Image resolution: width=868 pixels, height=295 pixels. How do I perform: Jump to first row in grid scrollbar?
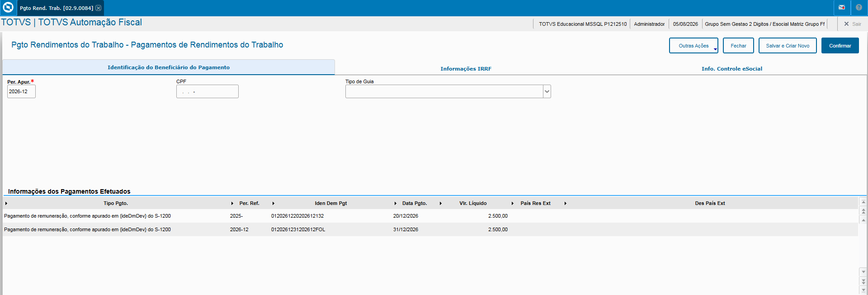pyautogui.click(x=863, y=202)
